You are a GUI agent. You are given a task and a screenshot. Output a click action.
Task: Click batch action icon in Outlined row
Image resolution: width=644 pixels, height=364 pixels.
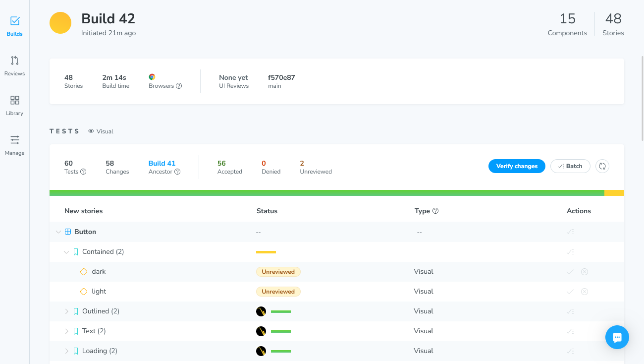(x=570, y=311)
